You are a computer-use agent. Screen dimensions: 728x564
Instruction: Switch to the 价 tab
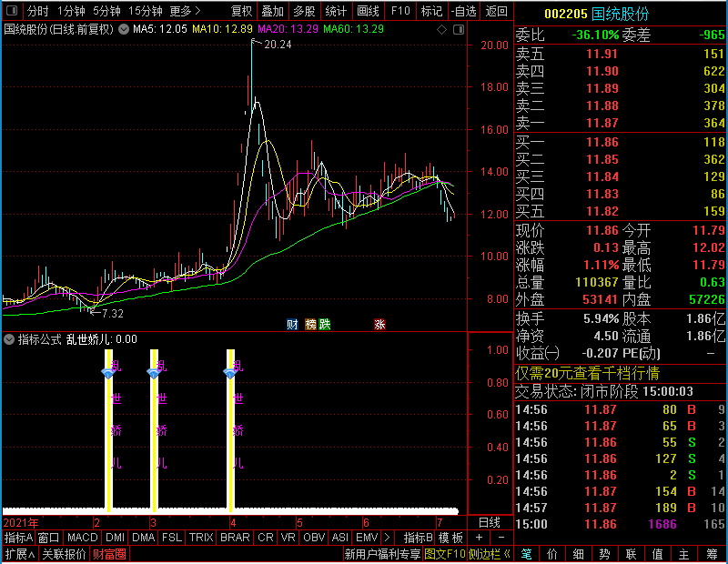[x=552, y=554]
